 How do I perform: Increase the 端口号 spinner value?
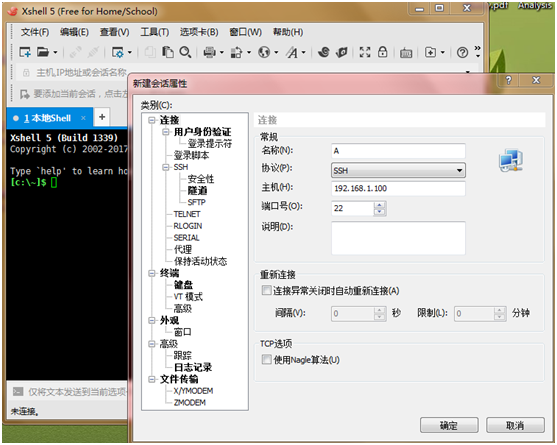379,205
